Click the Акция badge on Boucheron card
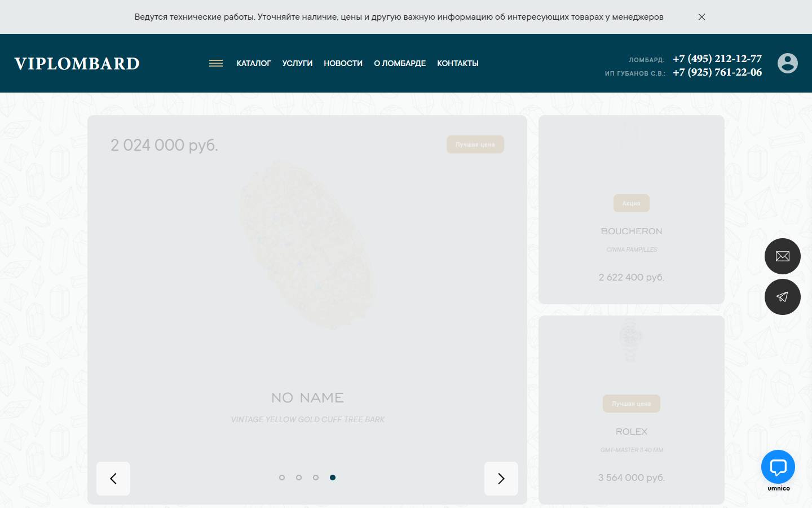 point(632,203)
